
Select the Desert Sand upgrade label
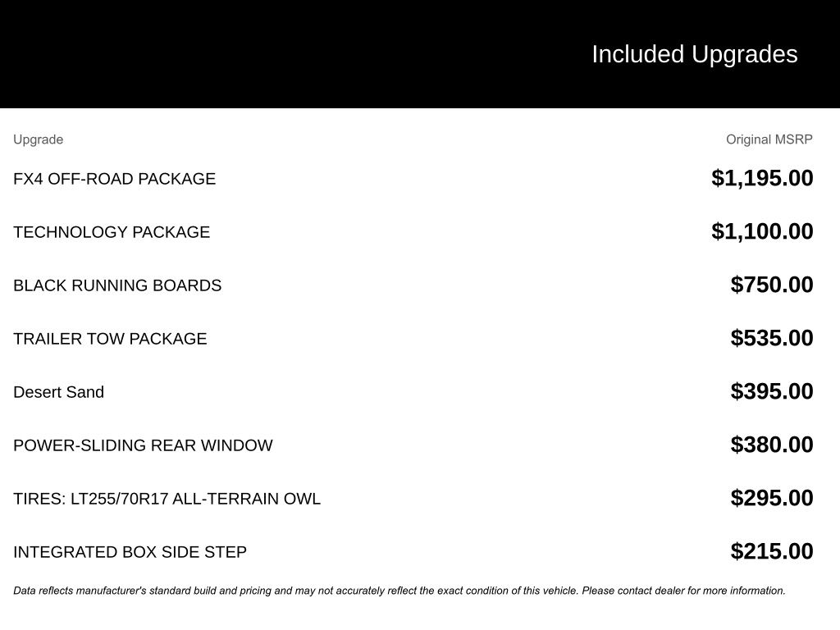(x=58, y=392)
